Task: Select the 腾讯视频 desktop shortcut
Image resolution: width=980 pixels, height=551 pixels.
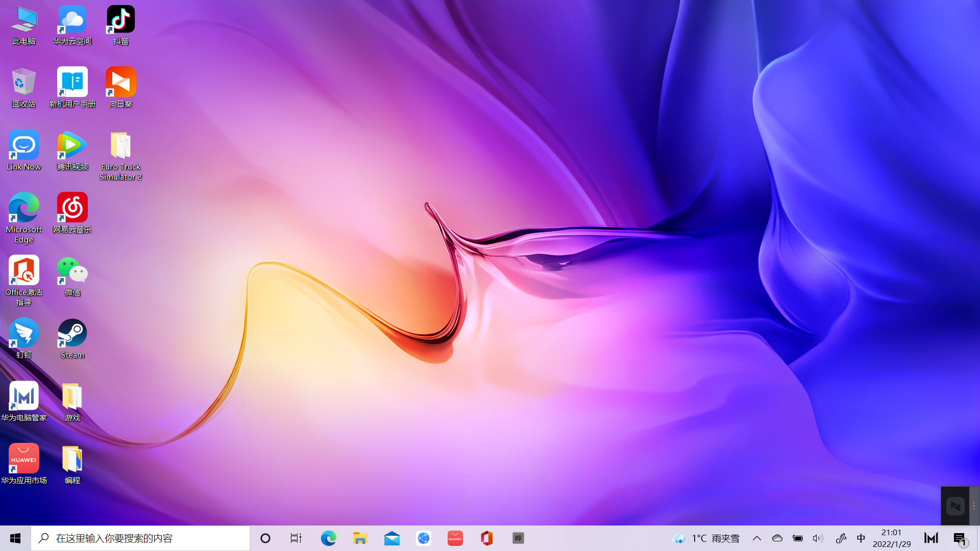Action: tap(72, 151)
